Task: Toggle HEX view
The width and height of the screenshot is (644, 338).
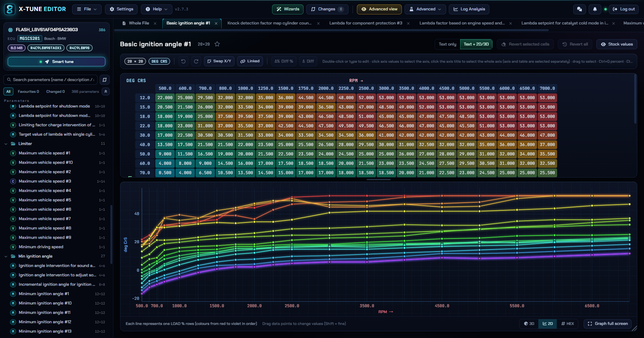Action: [568, 324]
